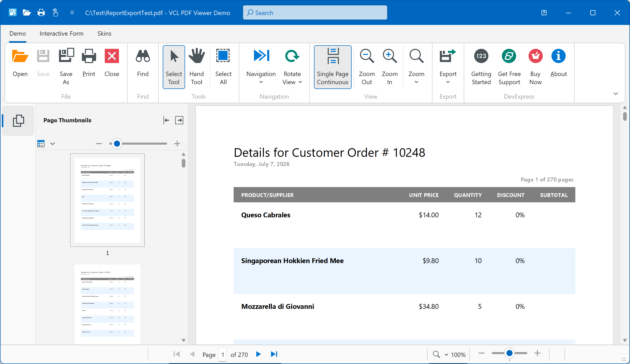Click the page number input field
630x364 pixels.
[x=222, y=355]
